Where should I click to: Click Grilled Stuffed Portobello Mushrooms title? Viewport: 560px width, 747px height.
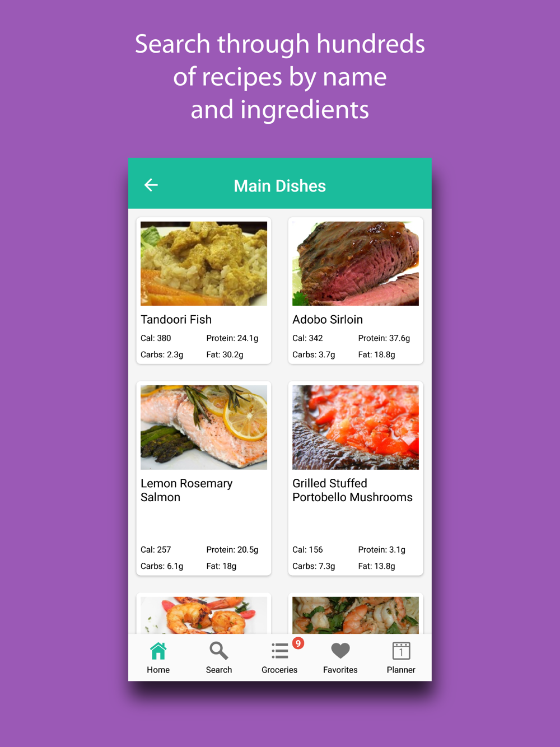point(352,490)
